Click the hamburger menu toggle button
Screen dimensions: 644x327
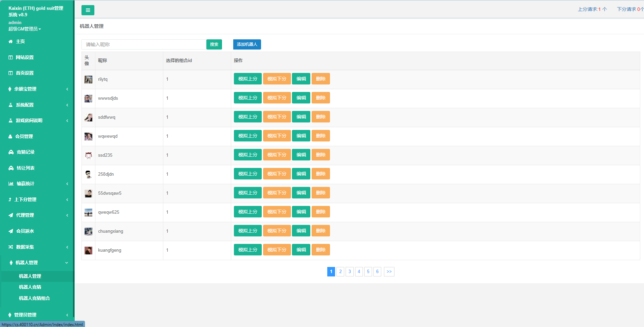point(88,10)
